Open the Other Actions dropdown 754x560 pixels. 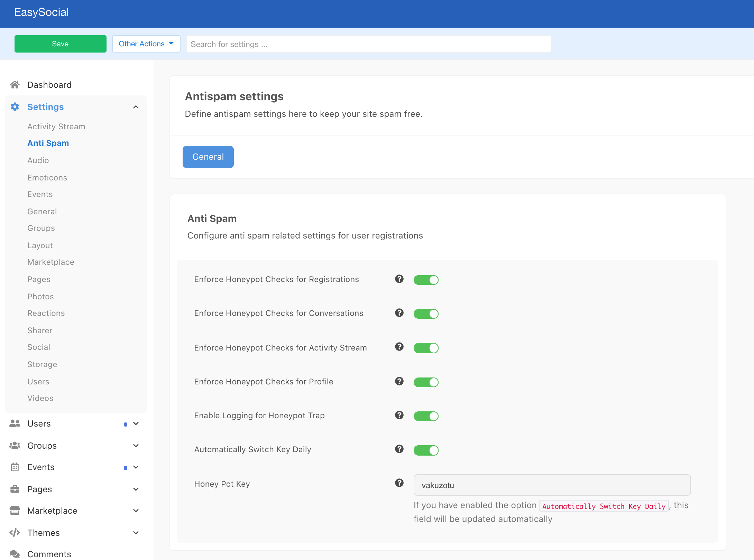pyautogui.click(x=146, y=44)
